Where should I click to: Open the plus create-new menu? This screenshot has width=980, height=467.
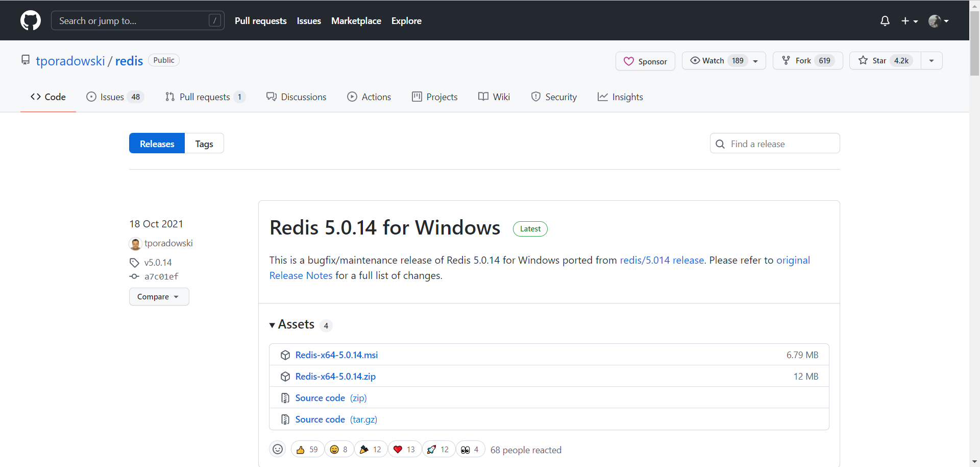910,21
